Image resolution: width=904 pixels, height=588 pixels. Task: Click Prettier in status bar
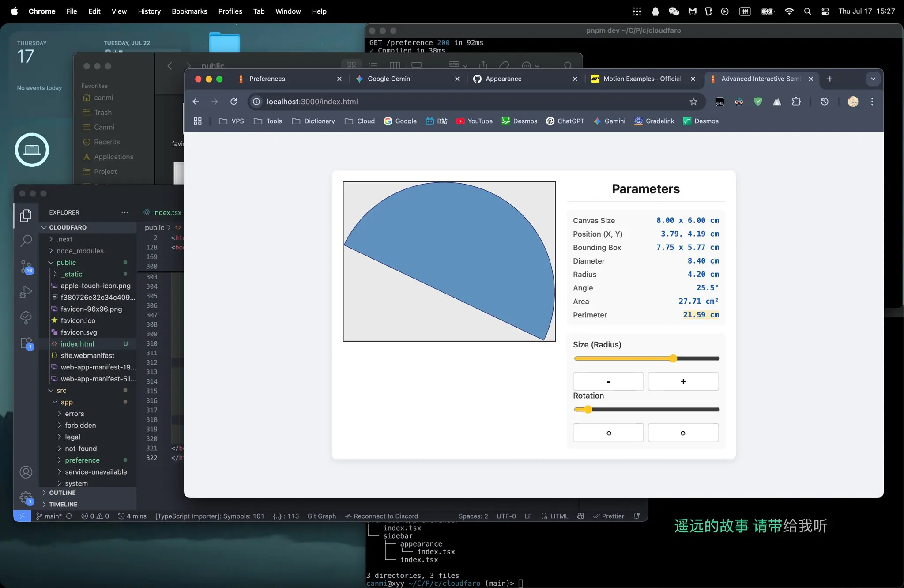(x=608, y=516)
